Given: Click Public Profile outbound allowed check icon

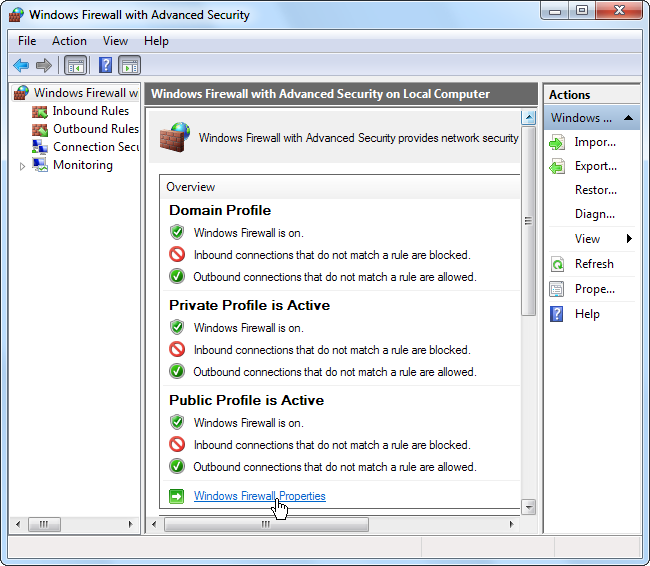Looking at the screenshot, I should 177,466.
